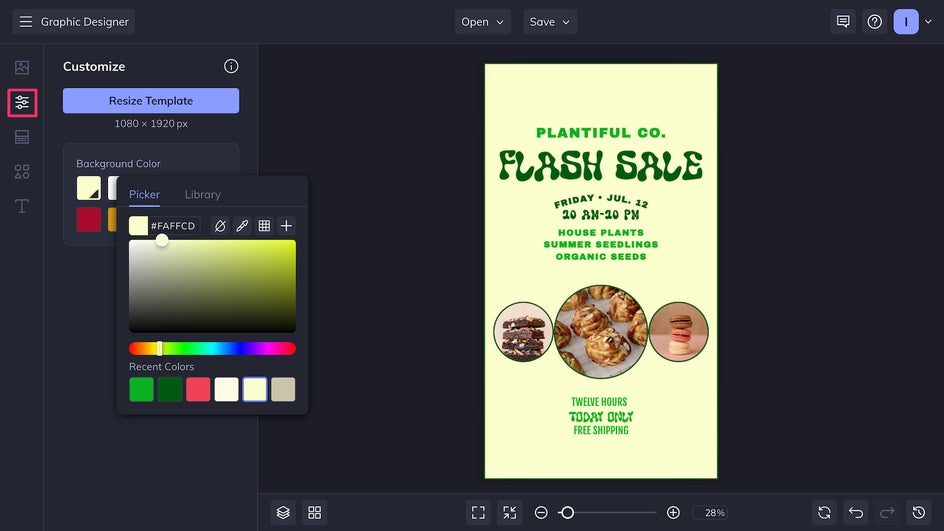Select 'HOUSE PLANTS' text line

[x=601, y=232]
